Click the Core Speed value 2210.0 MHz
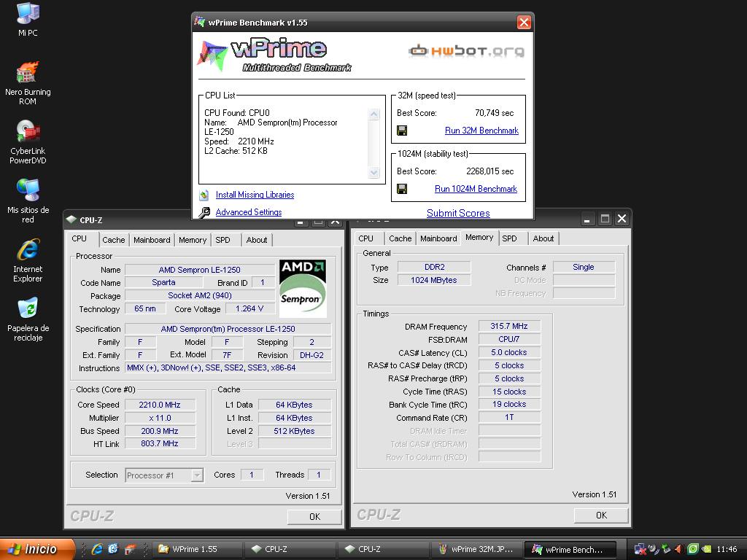 [160, 405]
